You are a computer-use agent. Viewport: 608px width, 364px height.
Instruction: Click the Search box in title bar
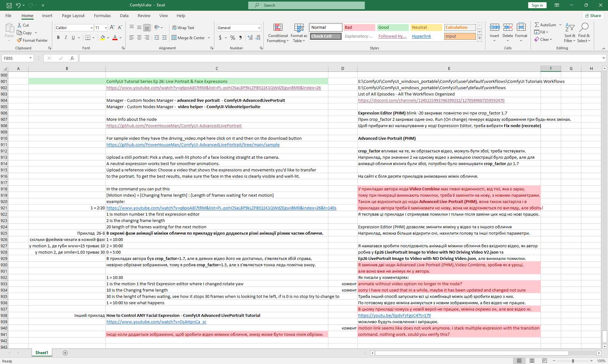pyautogui.click(x=306, y=5)
